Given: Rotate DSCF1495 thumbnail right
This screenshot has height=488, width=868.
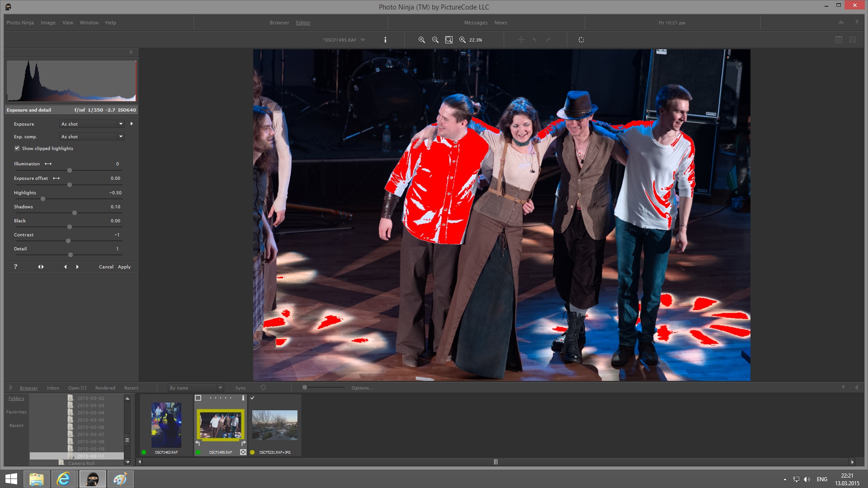Looking at the screenshot, I should (x=243, y=443).
